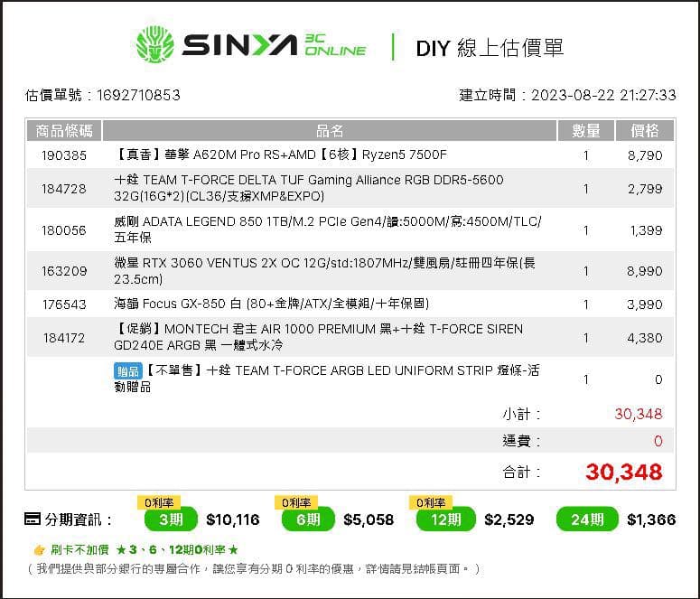Viewport: 700px width, 599px height.
Task: Click the red total price 30,348
Action: pos(623,472)
